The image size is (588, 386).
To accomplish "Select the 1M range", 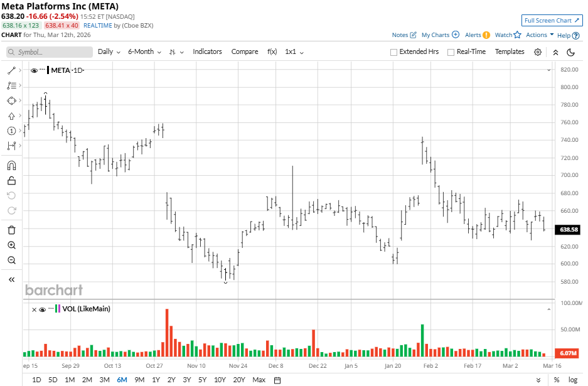I will [x=70, y=380].
